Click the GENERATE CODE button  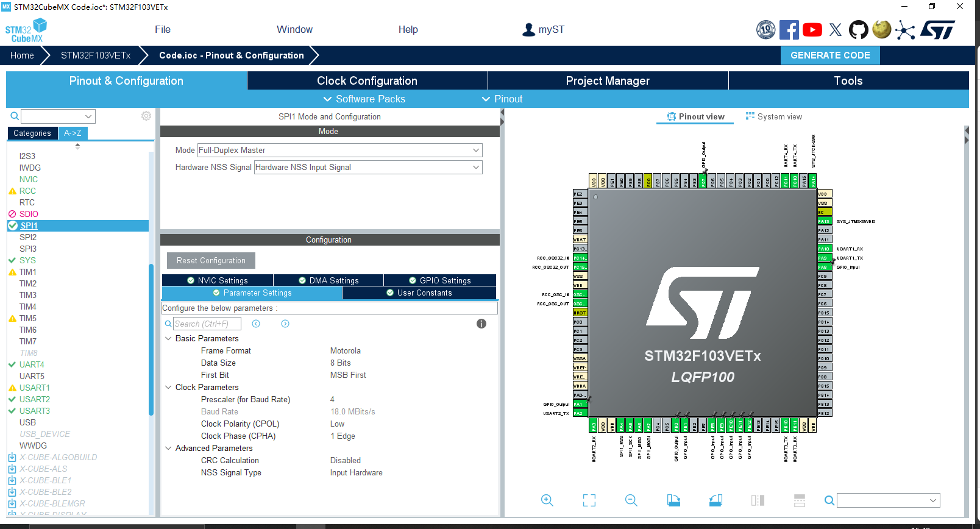coord(830,55)
